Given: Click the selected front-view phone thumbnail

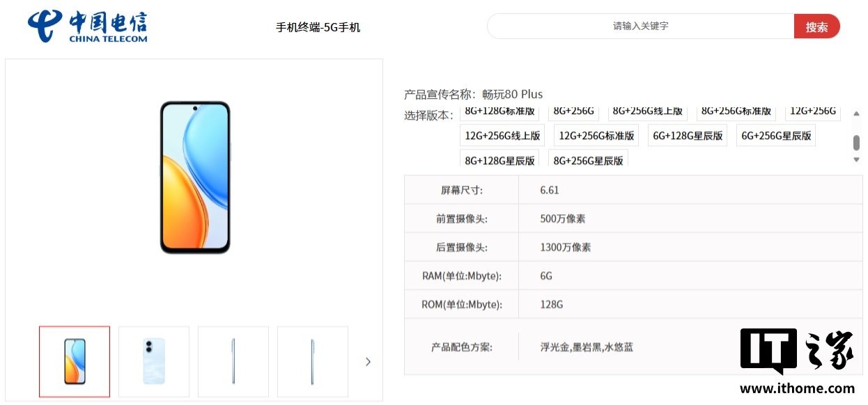Looking at the screenshot, I should [x=75, y=361].
